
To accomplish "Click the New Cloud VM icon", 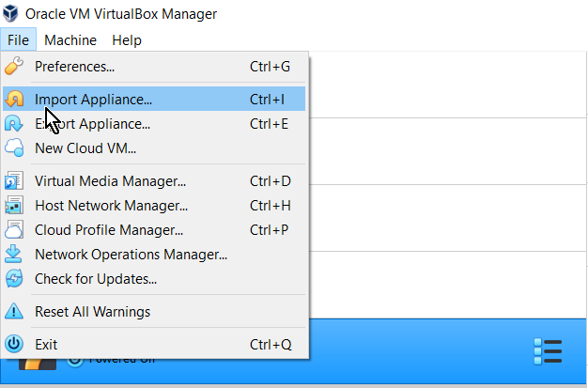I will click(x=14, y=147).
